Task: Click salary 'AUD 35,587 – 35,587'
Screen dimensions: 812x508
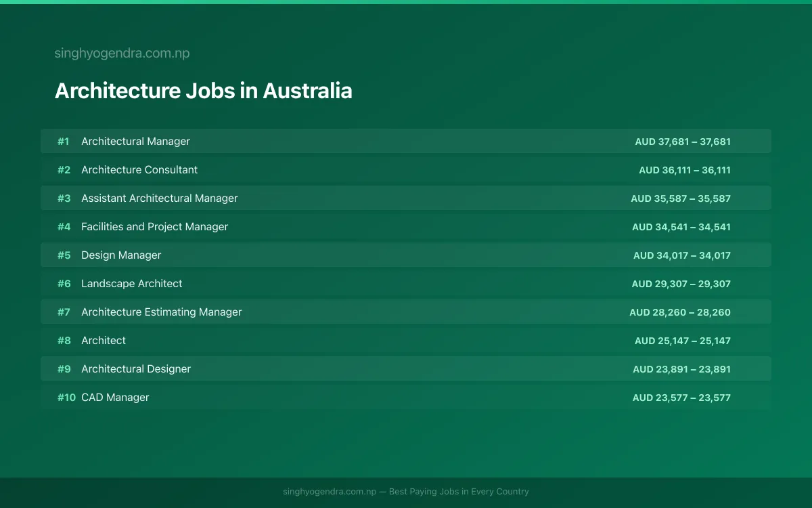Action: coord(681,198)
